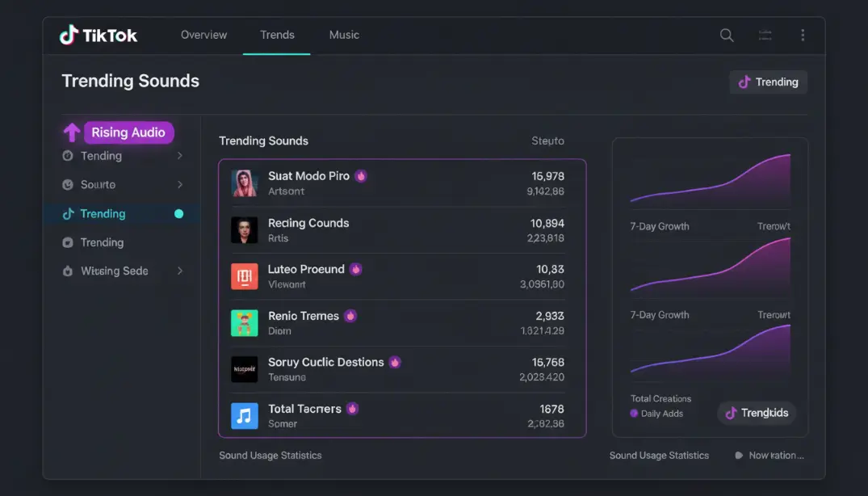Click the TikTok logo in the header
The height and width of the screenshot is (496, 868).
97,35
